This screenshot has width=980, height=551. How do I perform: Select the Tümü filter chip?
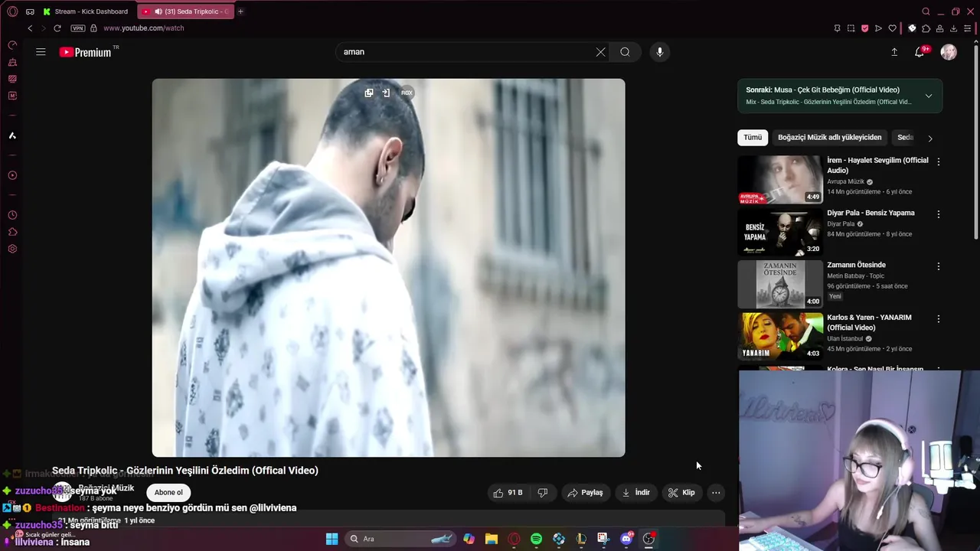[x=753, y=138]
